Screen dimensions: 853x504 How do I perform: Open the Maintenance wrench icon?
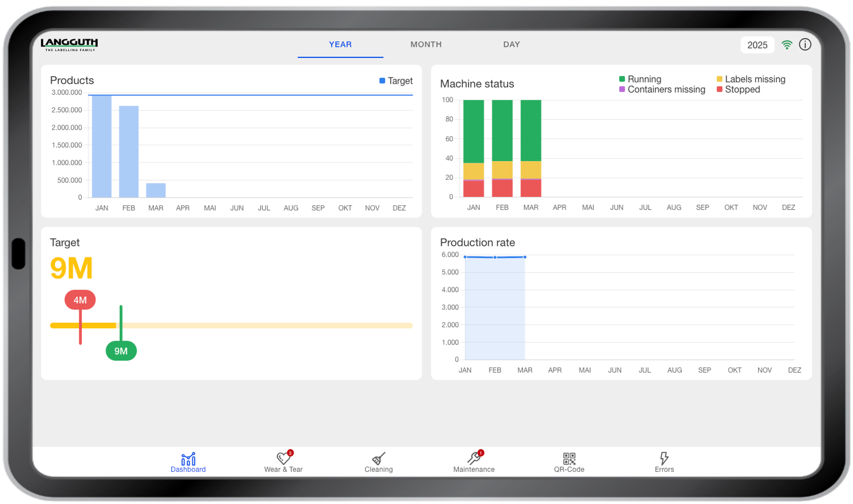click(x=474, y=459)
